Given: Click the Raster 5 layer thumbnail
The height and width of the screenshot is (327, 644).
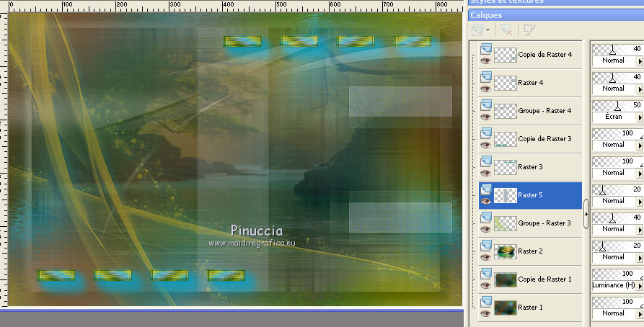Looking at the screenshot, I should pos(506,195).
